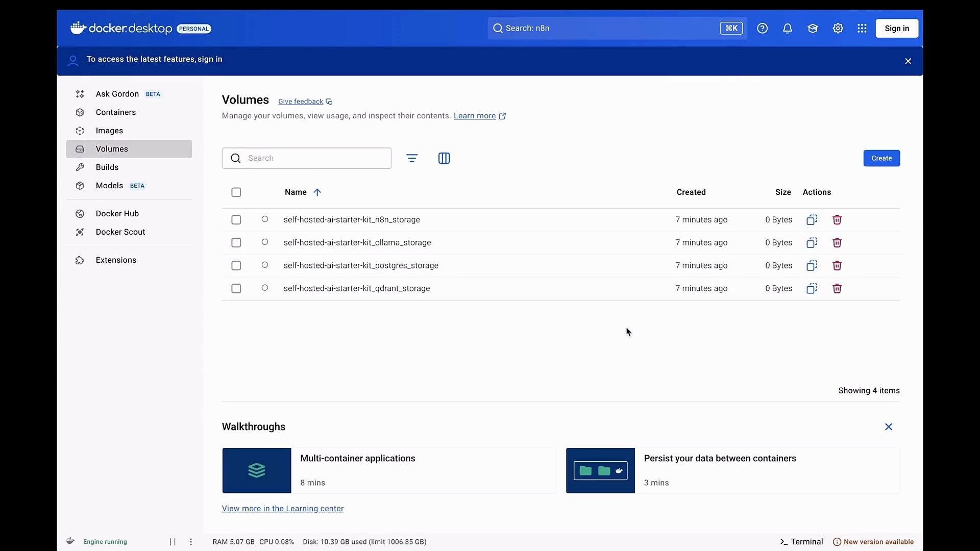Open Models in the sidebar

(x=129, y=186)
